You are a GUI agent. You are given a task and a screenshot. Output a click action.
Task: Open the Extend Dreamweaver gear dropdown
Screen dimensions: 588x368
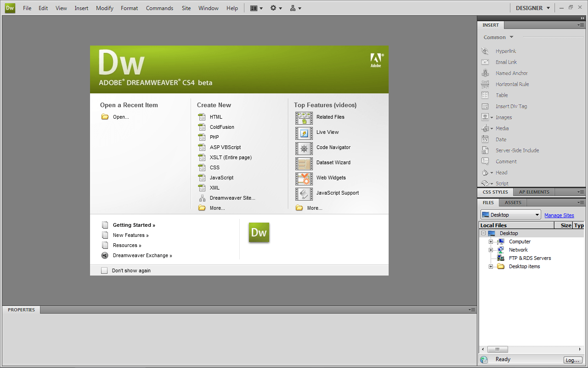click(x=276, y=8)
